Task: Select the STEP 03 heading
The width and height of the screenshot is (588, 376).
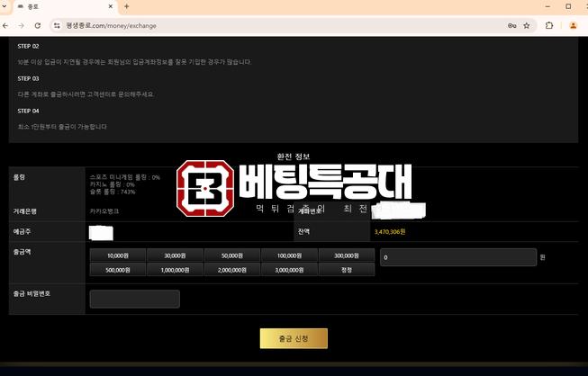Action: click(28, 78)
